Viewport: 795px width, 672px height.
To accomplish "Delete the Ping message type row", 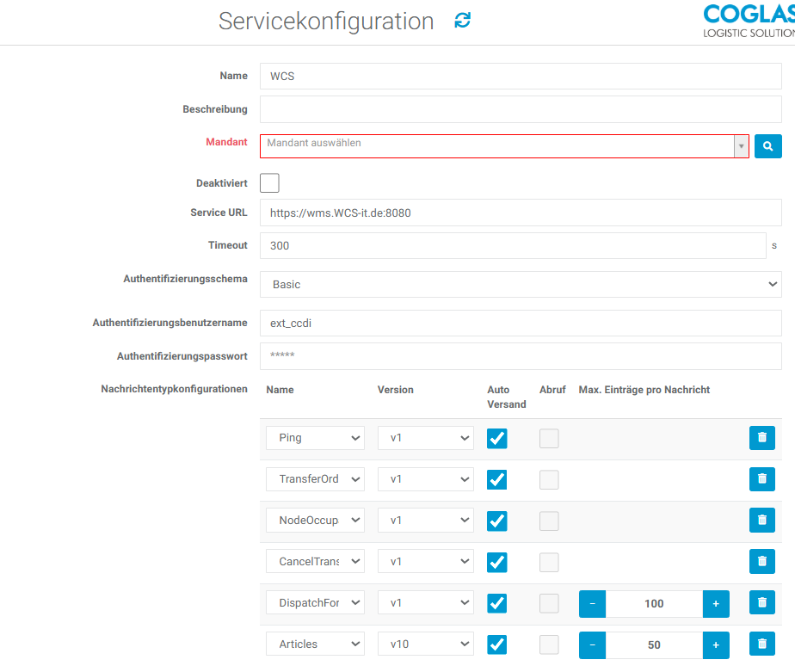I will pos(761,438).
